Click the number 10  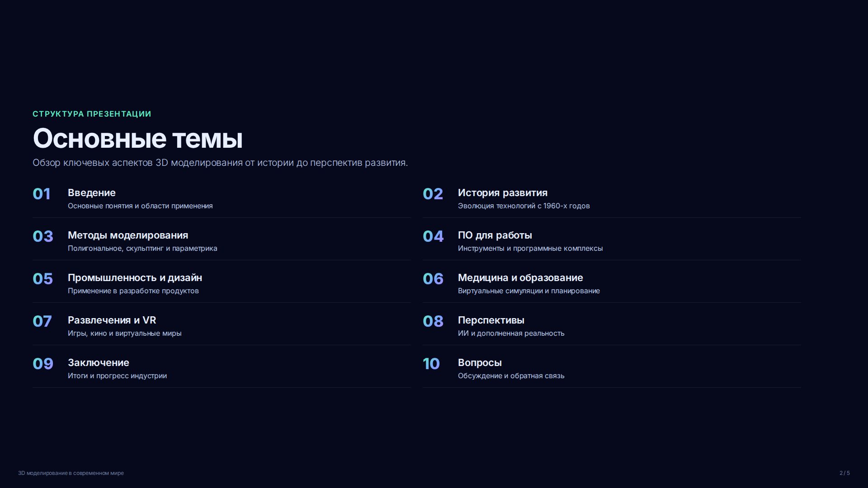(431, 364)
